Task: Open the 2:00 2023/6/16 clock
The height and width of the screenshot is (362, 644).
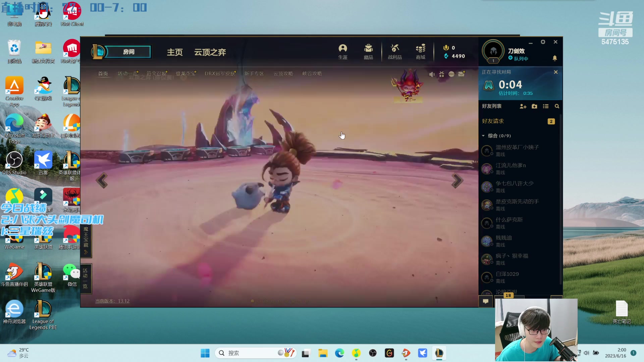Action: click(615, 353)
